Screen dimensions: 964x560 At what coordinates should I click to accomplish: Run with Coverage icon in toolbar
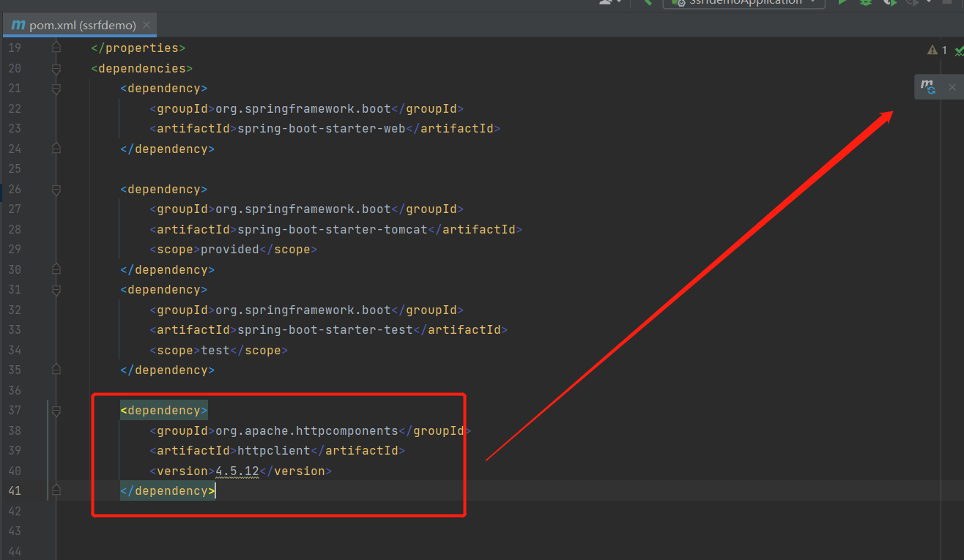[x=889, y=2]
